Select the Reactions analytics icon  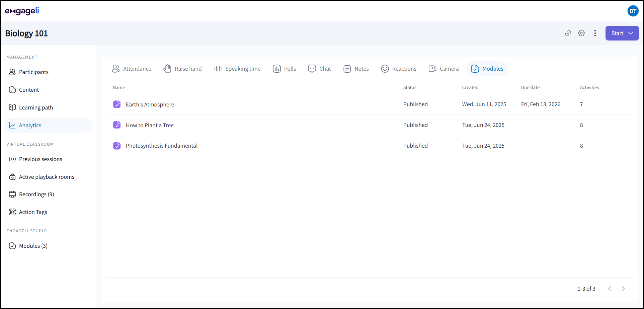point(399,69)
